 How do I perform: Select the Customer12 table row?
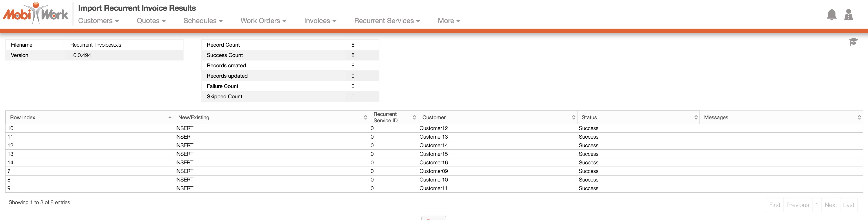pos(433,128)
